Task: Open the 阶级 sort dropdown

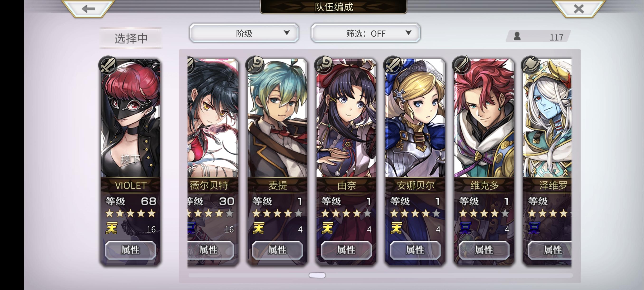Action: [244, 33]
